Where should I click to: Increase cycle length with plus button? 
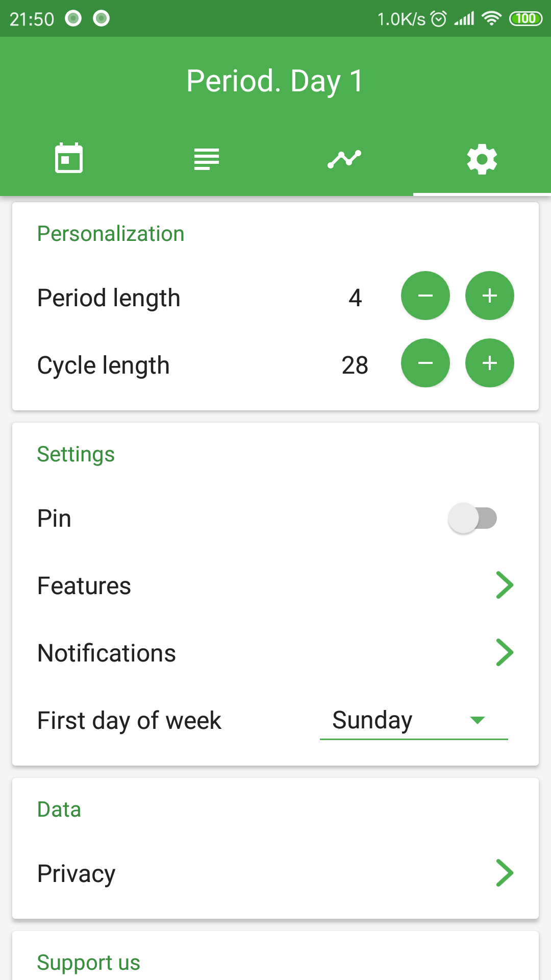pyautogui.click(x=490, y=363)
